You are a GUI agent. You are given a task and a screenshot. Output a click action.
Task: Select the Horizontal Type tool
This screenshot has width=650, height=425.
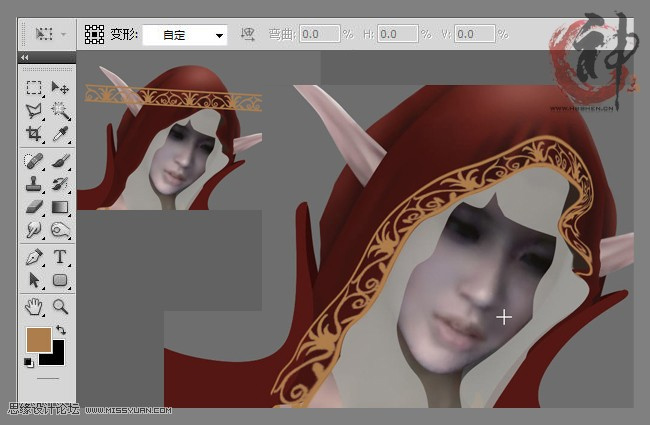pyautogui.click(x=60, y=257)
